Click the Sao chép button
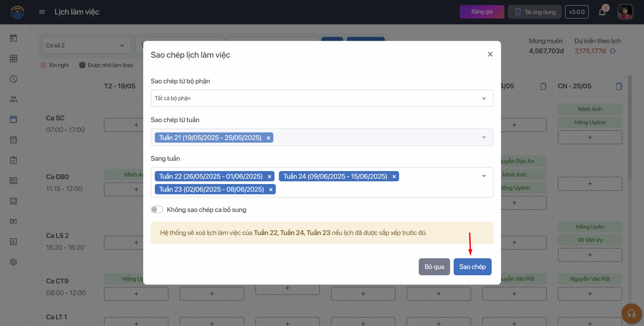Image resolution: width=644 pixels, height=326 pixels. click(472, 267)
